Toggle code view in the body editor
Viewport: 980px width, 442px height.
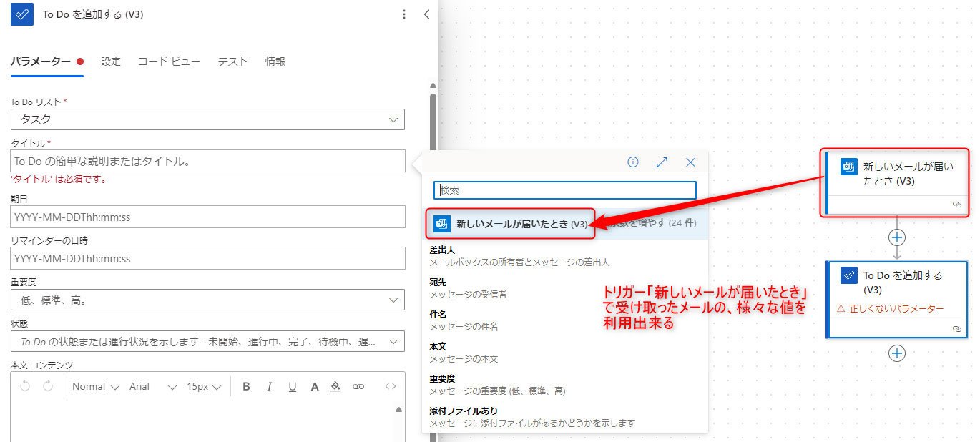[x=391, y=386]
